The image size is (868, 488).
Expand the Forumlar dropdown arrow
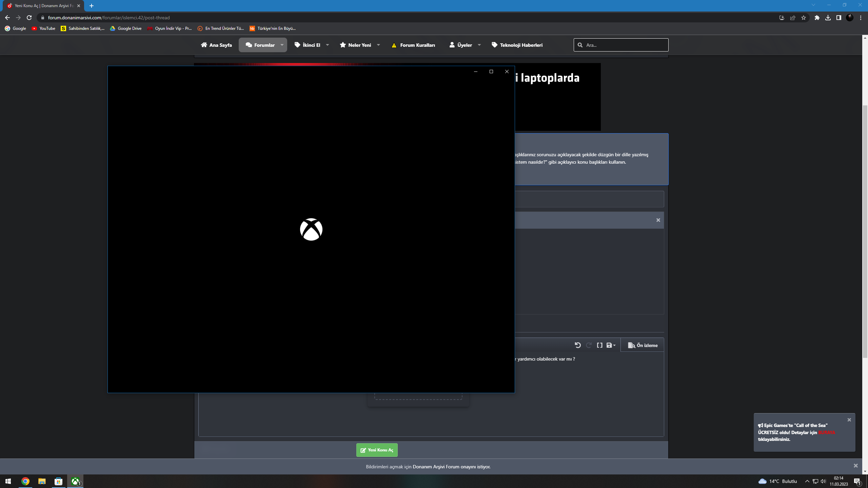click(x=282, y=45)
